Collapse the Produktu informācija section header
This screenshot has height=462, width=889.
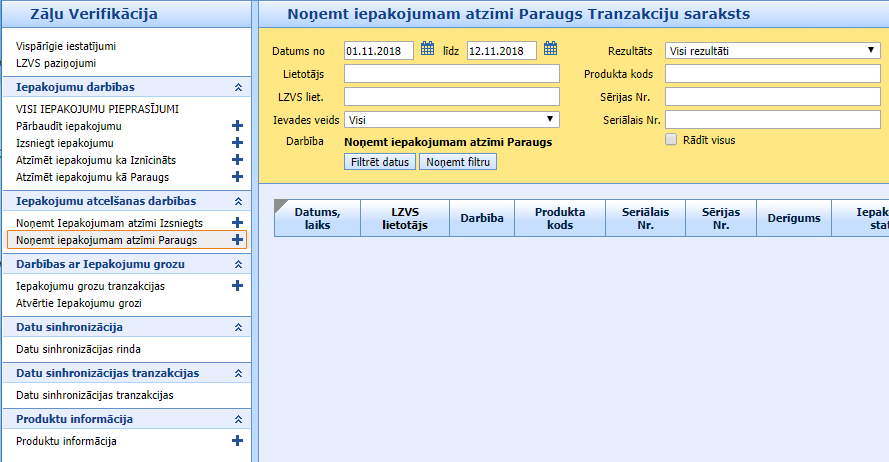237,419
